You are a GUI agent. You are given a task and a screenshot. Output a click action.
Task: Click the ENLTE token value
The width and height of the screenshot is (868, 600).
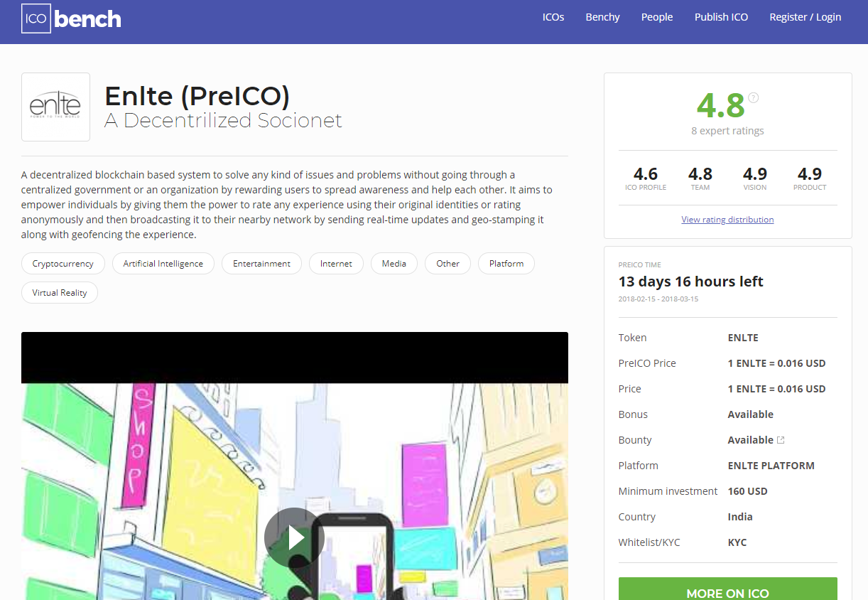(x=743, y=338)
